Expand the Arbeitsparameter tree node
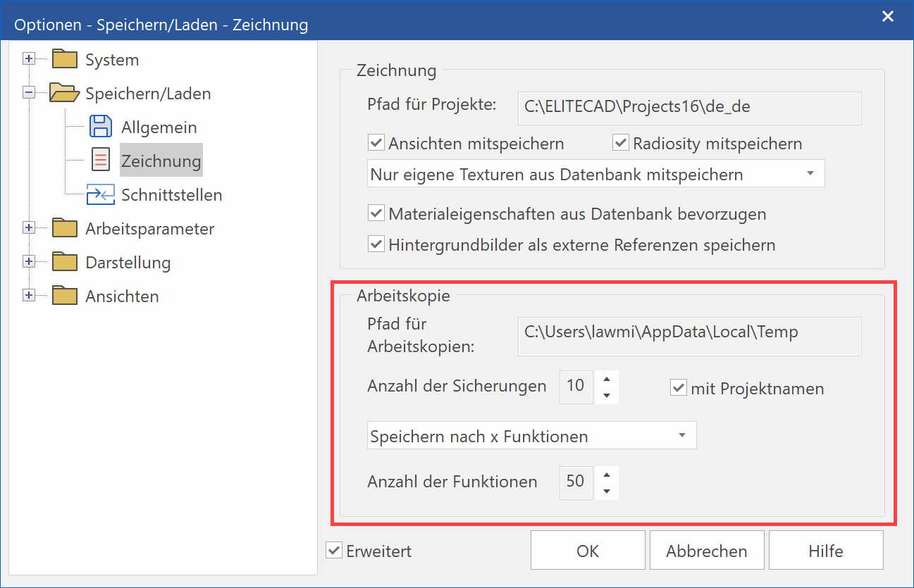 coord(29,227)
